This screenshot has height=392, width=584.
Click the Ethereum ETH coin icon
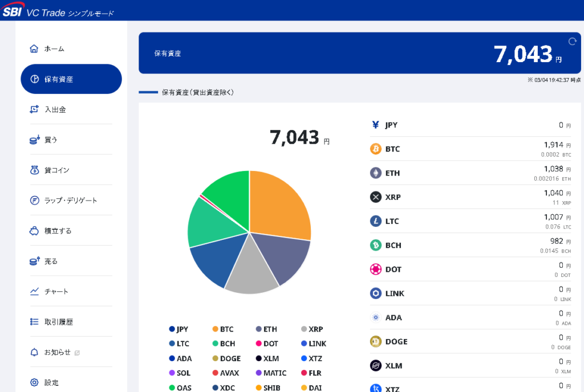point(376,173)
